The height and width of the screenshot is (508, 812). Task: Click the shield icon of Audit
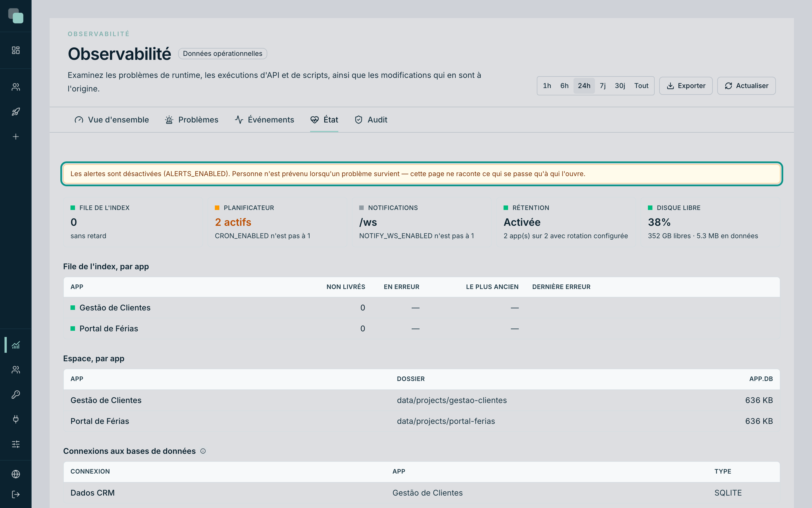coord(359,120)
